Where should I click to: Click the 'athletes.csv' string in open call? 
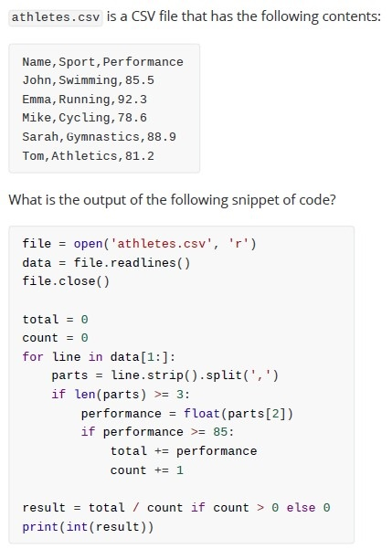click(x=161, y=243)
